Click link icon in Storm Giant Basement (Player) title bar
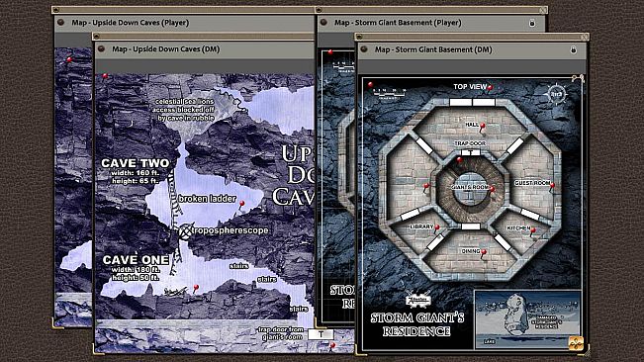 pyautogui.click(x=323, y=23)
